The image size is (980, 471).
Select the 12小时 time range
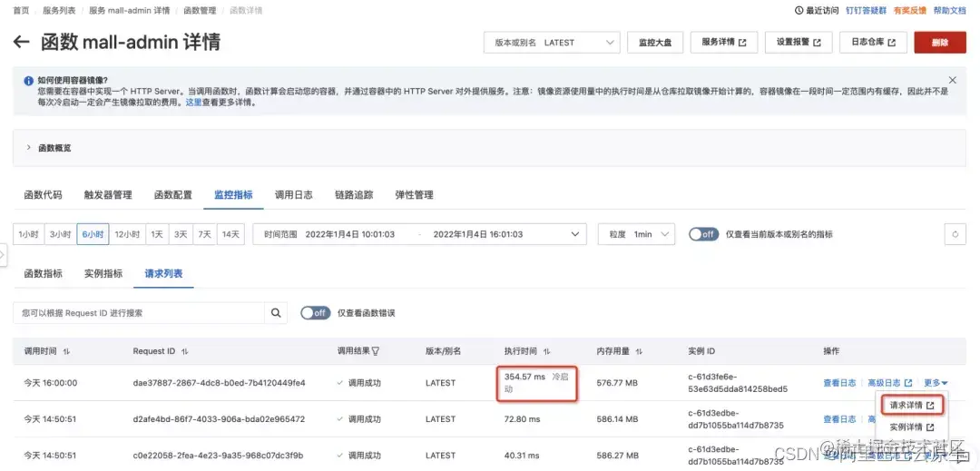pos(128,234)
